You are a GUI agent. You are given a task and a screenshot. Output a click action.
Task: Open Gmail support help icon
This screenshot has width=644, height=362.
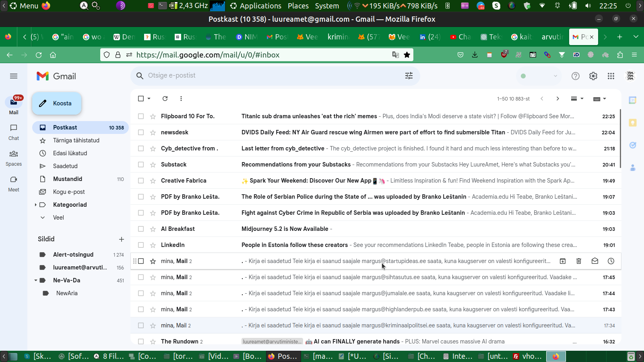(x=576, y=76)
